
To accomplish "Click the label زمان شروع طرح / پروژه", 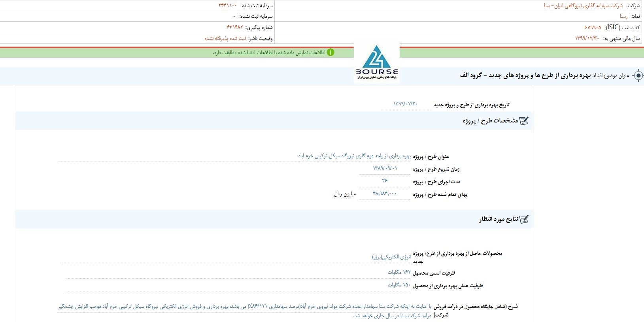I will [x=436, y=169].
